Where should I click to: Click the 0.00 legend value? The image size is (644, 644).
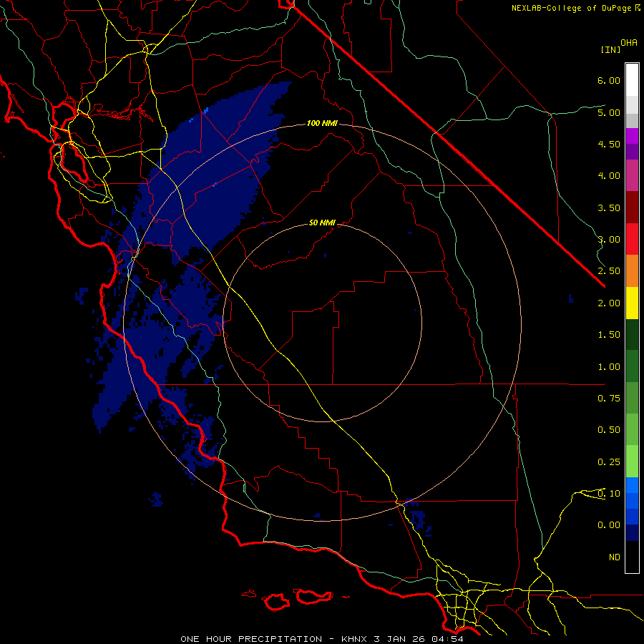(609, 525)
